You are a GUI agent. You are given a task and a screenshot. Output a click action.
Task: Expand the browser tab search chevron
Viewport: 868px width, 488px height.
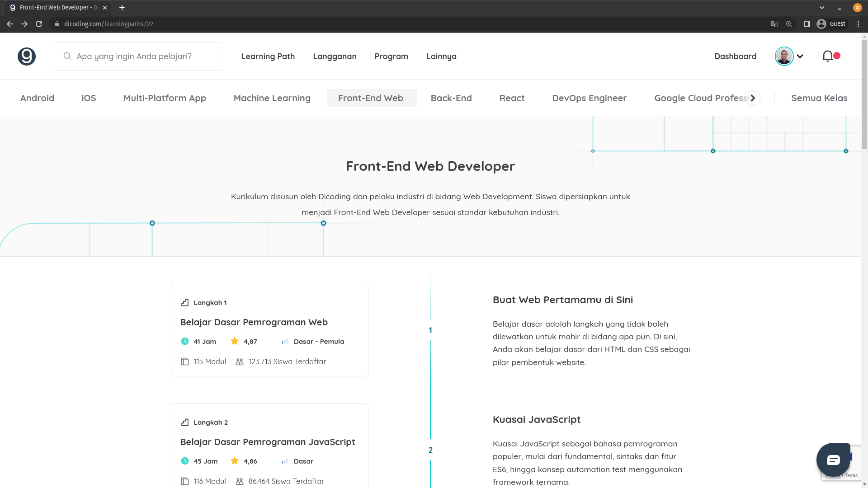822,8
